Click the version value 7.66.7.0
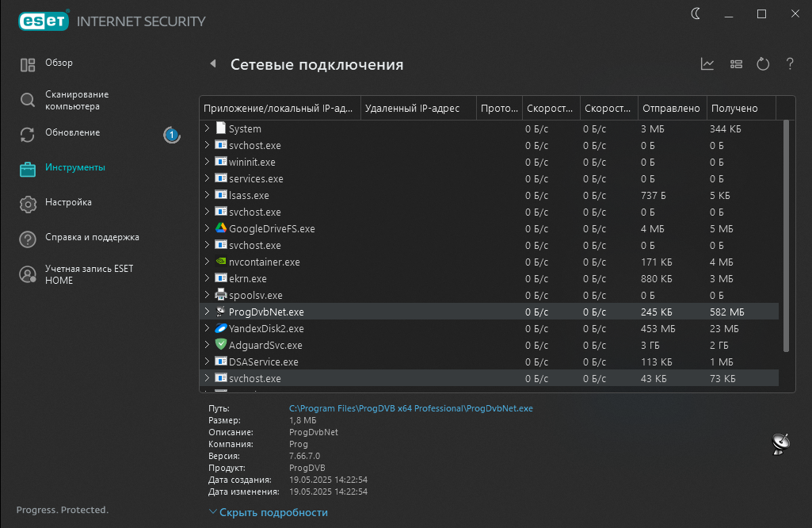Viewport: 812px width, 528px height. [304, 456]
